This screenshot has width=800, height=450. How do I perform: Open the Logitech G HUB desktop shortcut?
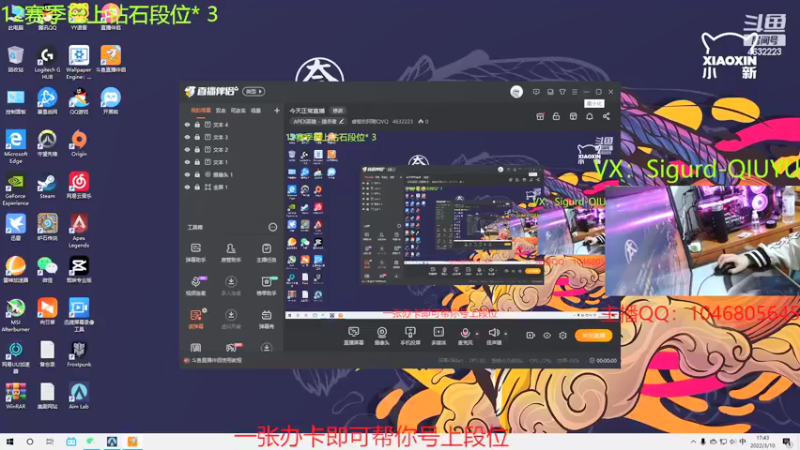(x=47, y=62)
